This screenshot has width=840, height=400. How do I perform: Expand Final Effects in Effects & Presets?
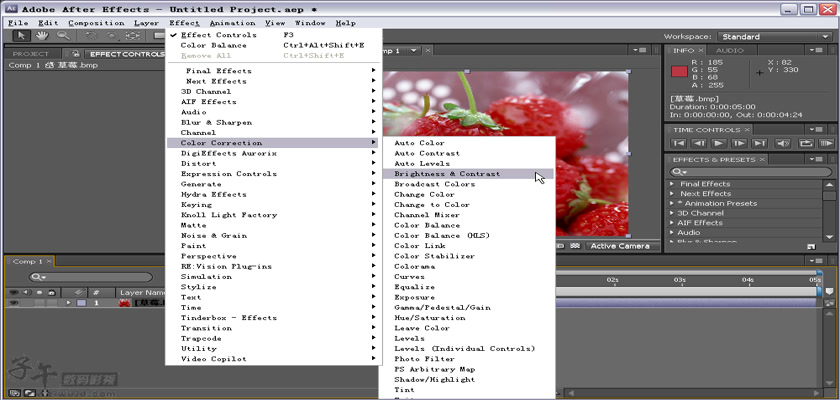click(x=672, y=184)
